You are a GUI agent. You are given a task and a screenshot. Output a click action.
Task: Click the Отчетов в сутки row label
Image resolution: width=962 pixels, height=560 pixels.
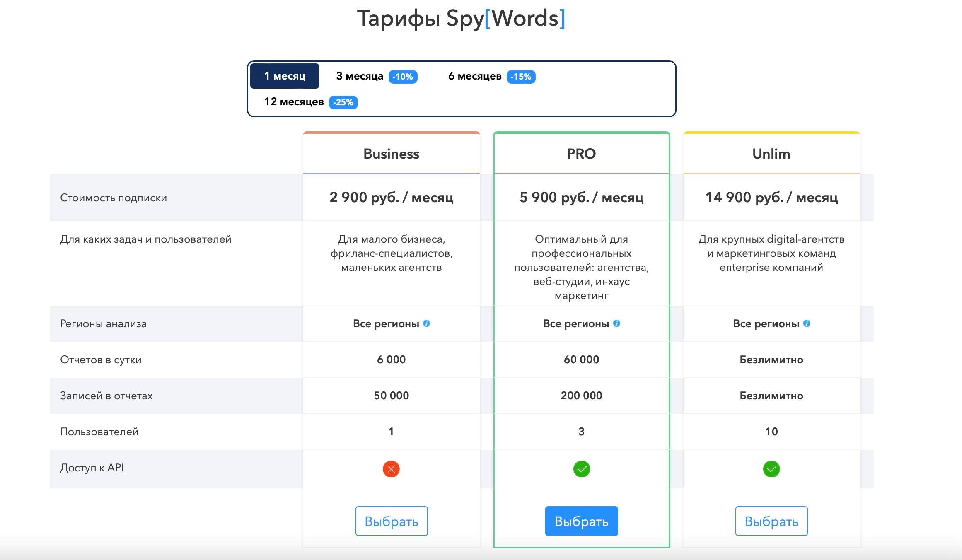pos(101,360)
